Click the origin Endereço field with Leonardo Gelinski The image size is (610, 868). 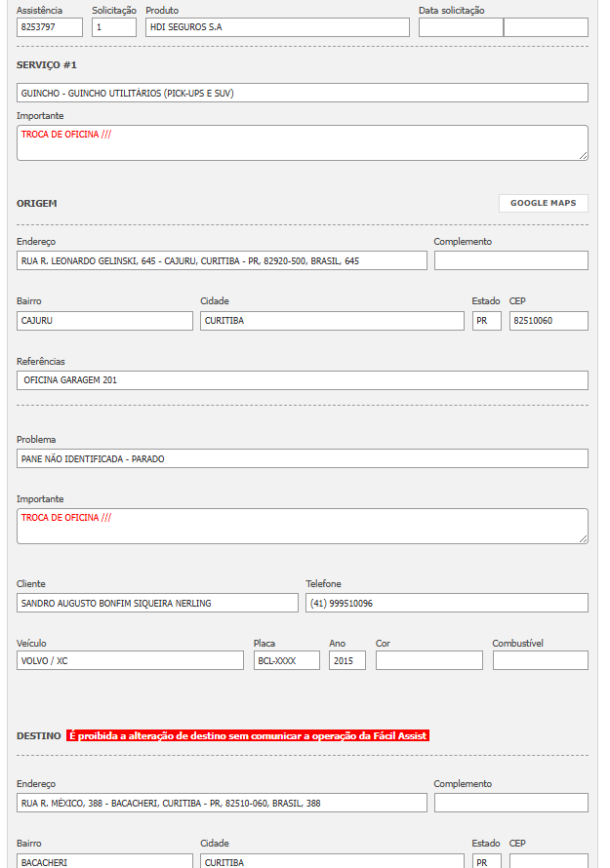click(222, 260)
